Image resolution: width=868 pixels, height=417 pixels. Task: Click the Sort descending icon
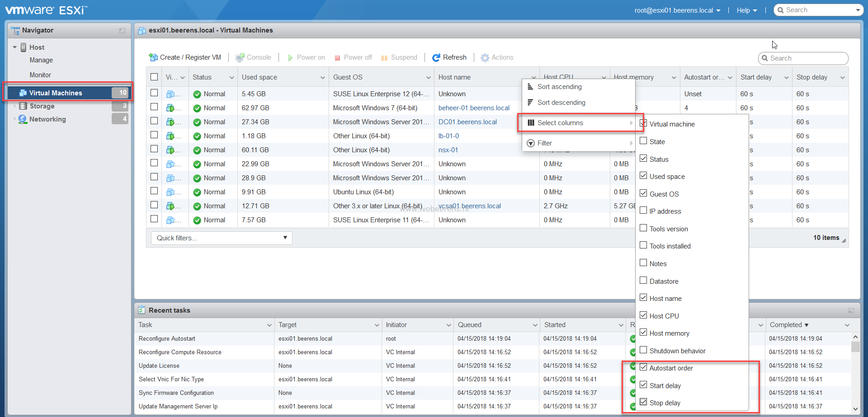tap(531, 103)
